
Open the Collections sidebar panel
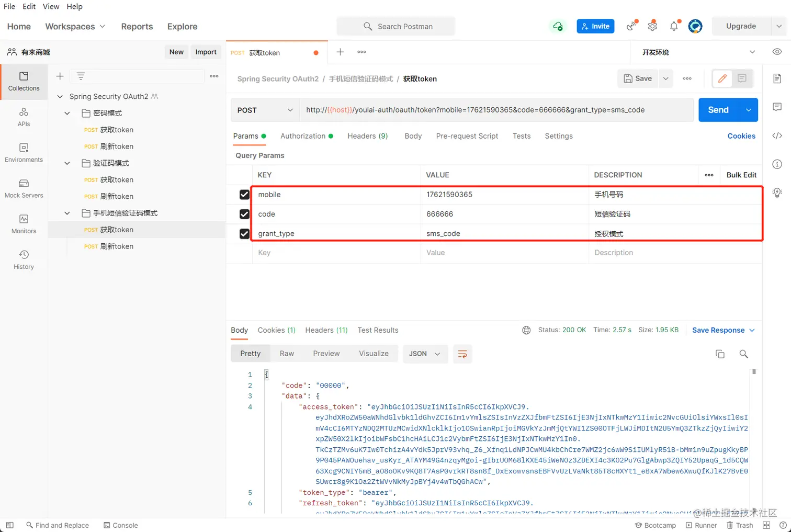(24, 82)
